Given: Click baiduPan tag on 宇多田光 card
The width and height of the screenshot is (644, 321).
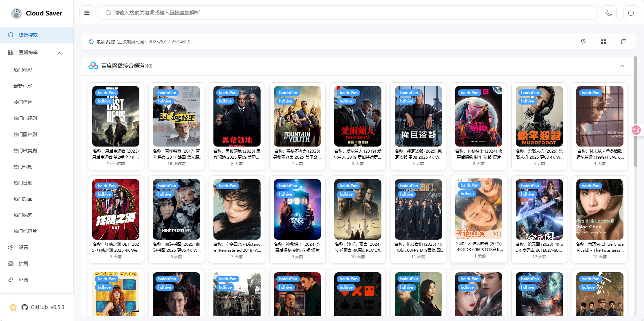Looking at the screenshot, I should tap(228, 186).
